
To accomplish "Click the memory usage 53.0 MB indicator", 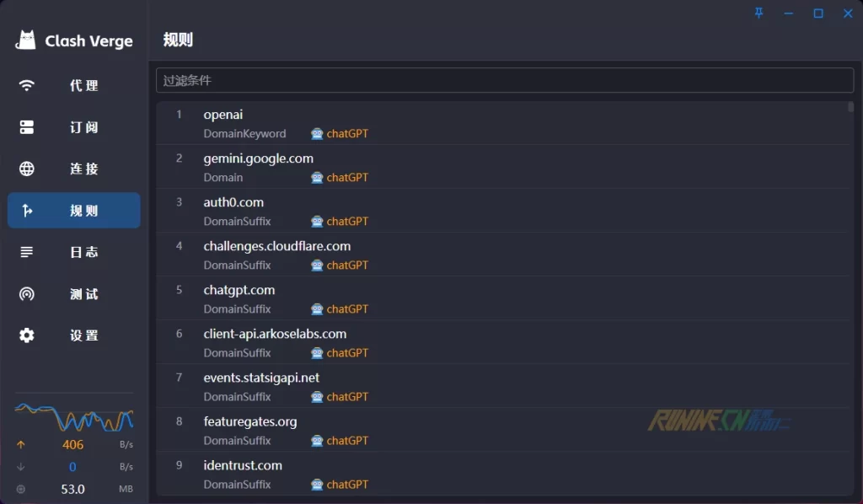I will 74,489.
